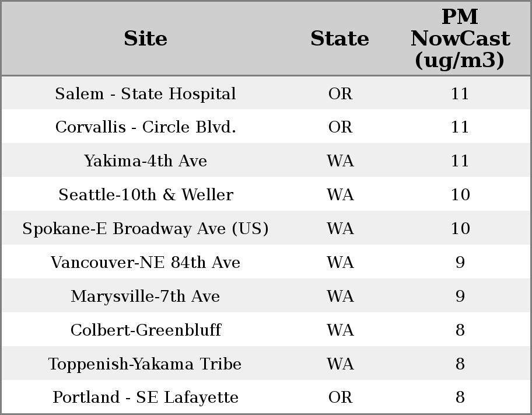Select the Colbert-Greenbluff site name
Screen dimensions: 532x415
coord(145,330)
